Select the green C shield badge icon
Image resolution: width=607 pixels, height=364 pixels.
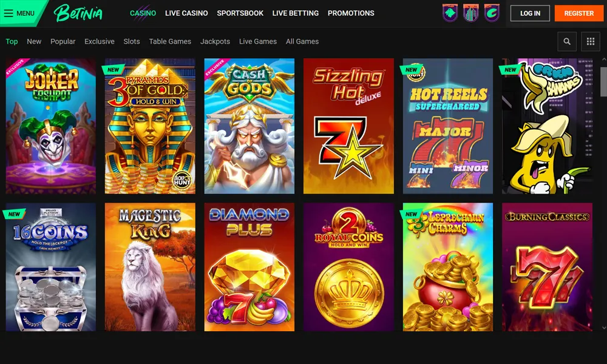(492, 13)
